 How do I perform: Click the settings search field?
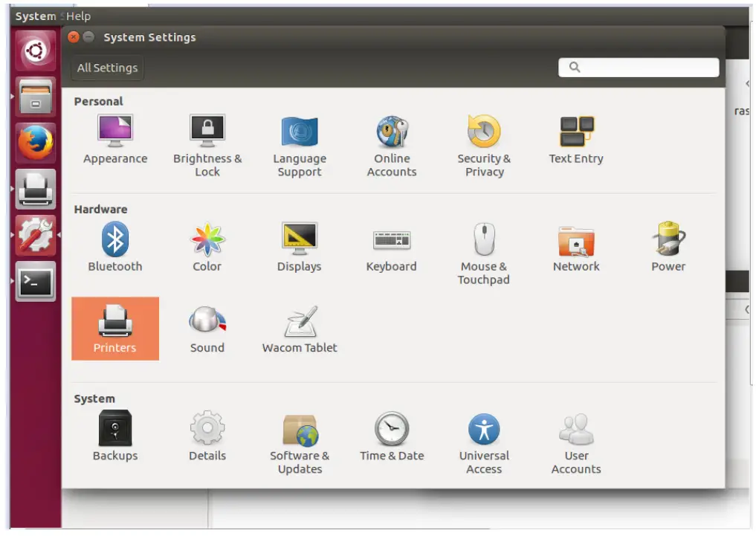[639, 68]
